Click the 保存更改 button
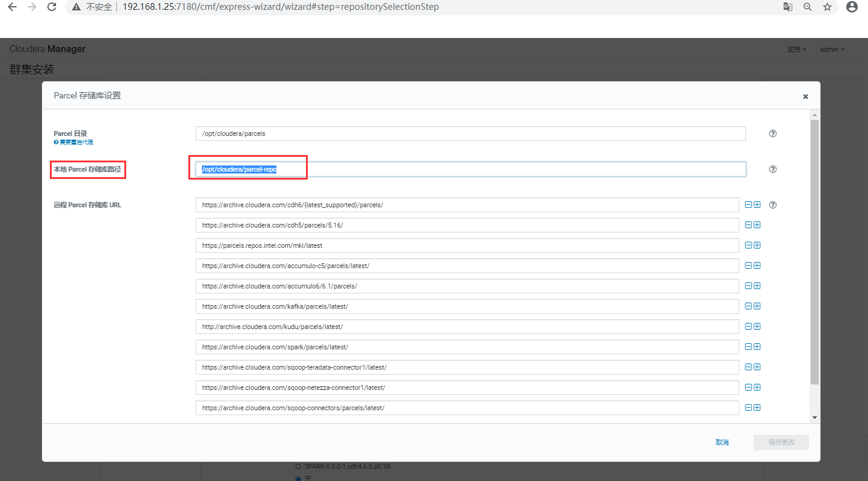The height and width of the screenshot is (481, 868). pos(781,442)
